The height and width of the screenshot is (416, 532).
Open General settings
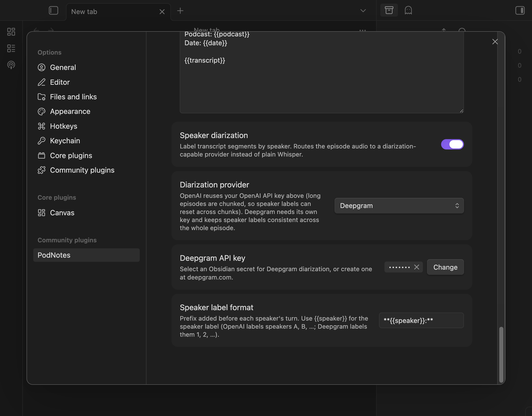point(87,67)
